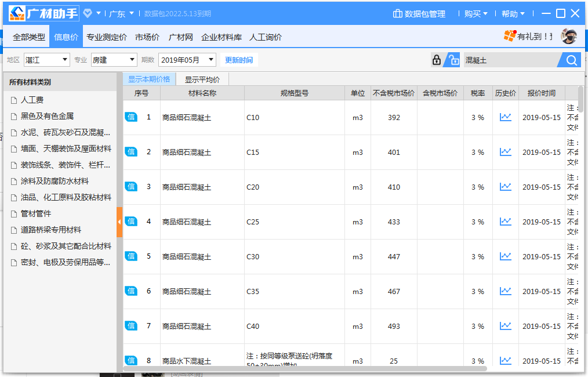View price history chart for C30

point(505,256)
